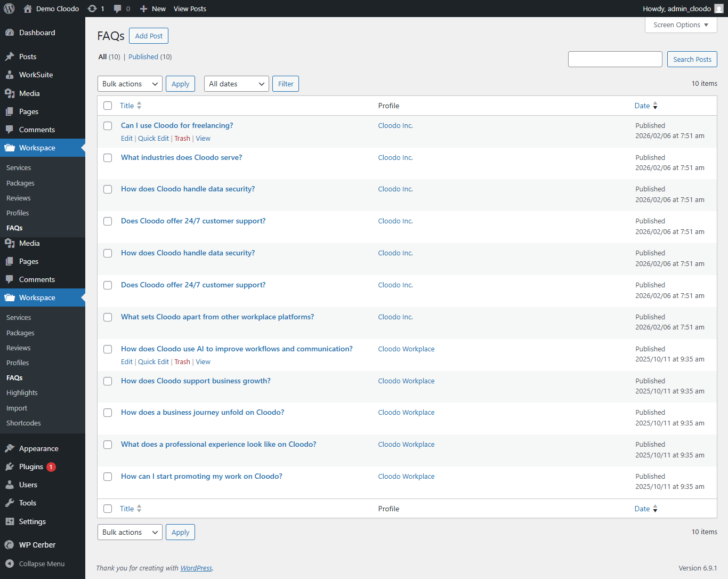The height and width of the screenshot is (579, 728).
Task: Trash the 'How does Cloodo use AI' FAQ
Action: click(x=182, y=361)
